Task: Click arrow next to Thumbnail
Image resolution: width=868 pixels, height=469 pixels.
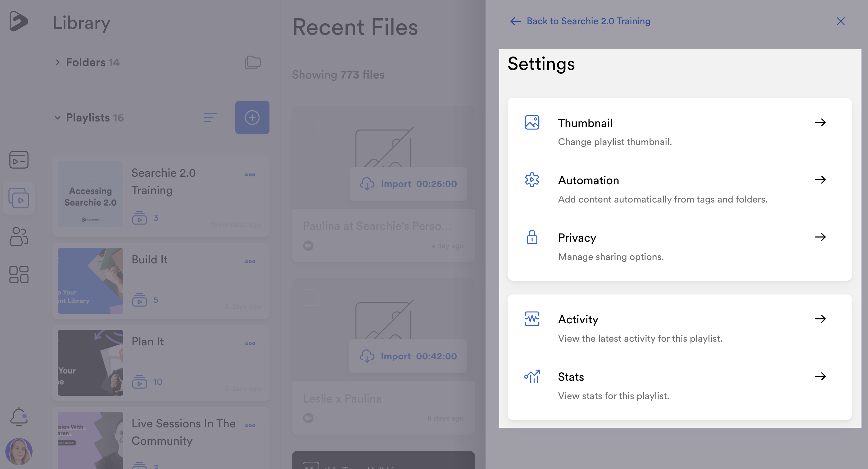Action: 820,122
